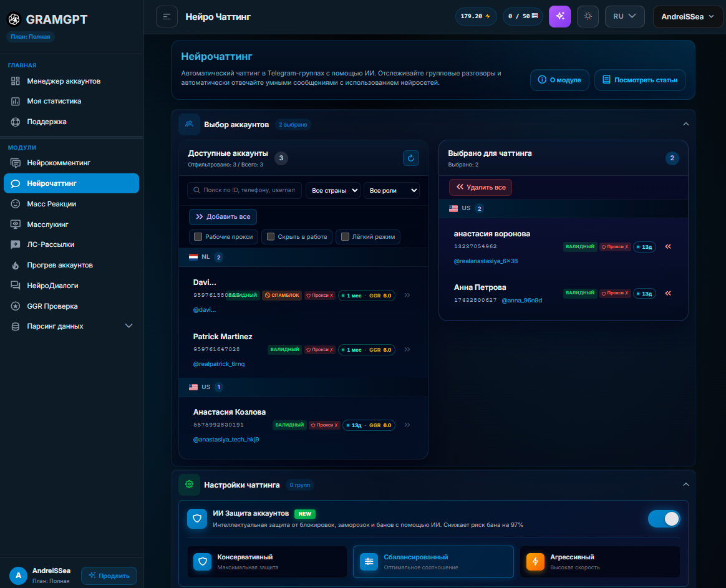Click the GRAMGPT logo icon
The width and height of the screenshot is (726, 588).
[14, 19]
